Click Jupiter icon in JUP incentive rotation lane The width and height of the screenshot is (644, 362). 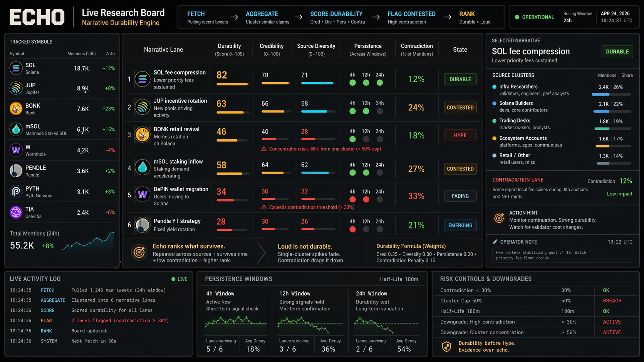tap(143, 107)
